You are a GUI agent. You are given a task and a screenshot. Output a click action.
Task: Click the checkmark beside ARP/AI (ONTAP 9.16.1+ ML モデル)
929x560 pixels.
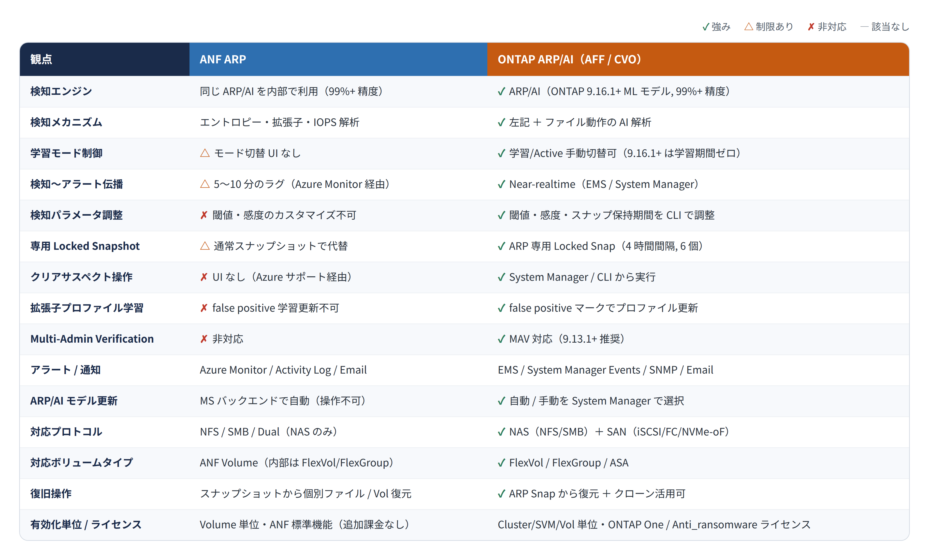pos(501,92)
